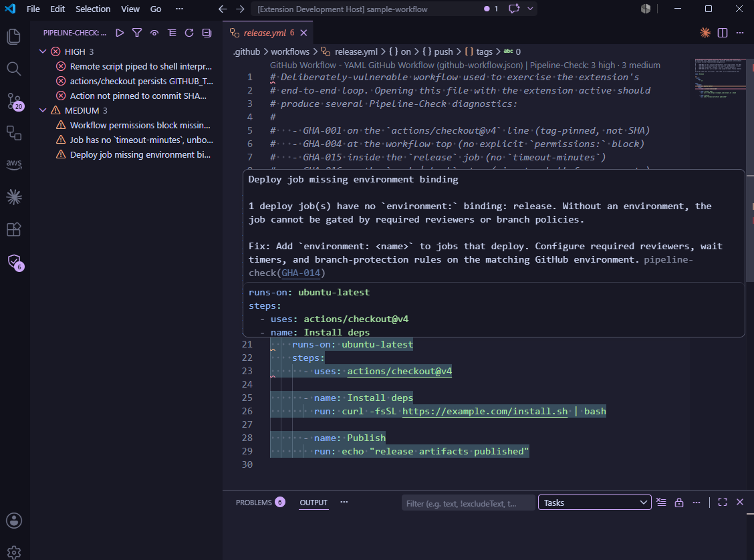Go back with the navigation arrow

point(223,9)
